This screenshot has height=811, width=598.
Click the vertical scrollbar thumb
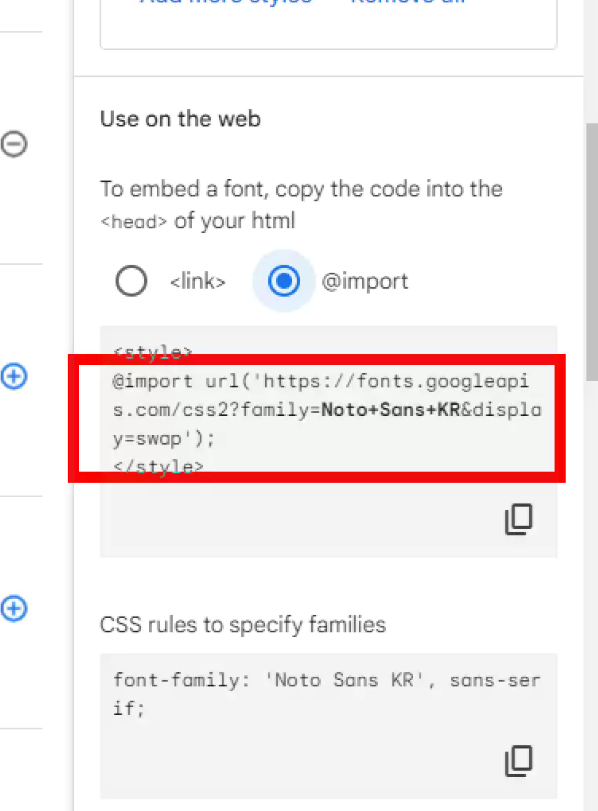click(592, 252)
